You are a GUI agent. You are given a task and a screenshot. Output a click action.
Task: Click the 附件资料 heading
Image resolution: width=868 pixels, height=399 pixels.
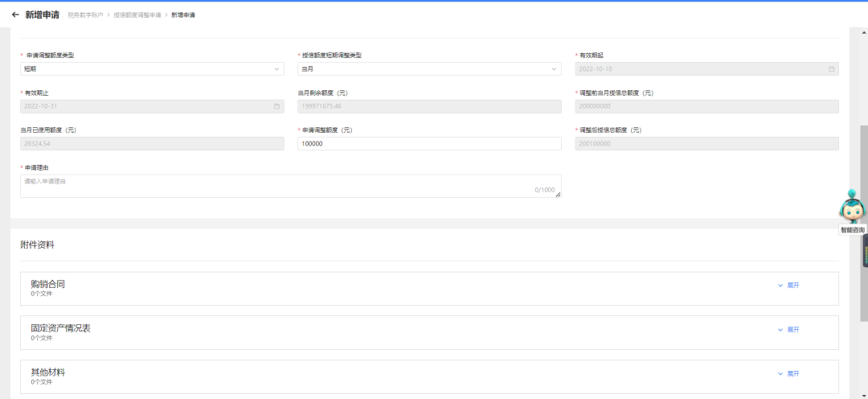[x=37, y=245]
